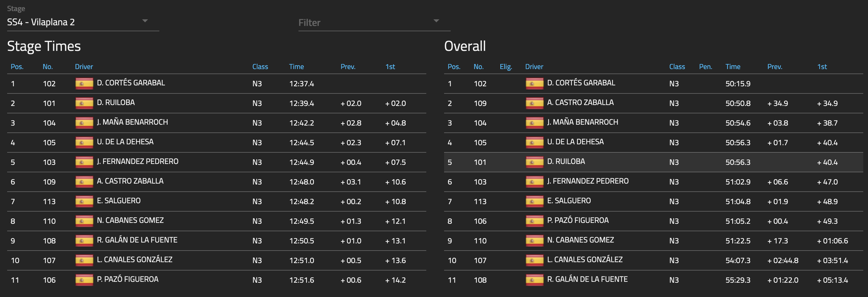
Task: Select overall gap + 02:44.8 in Prev. column
Action: coord(783,261)
